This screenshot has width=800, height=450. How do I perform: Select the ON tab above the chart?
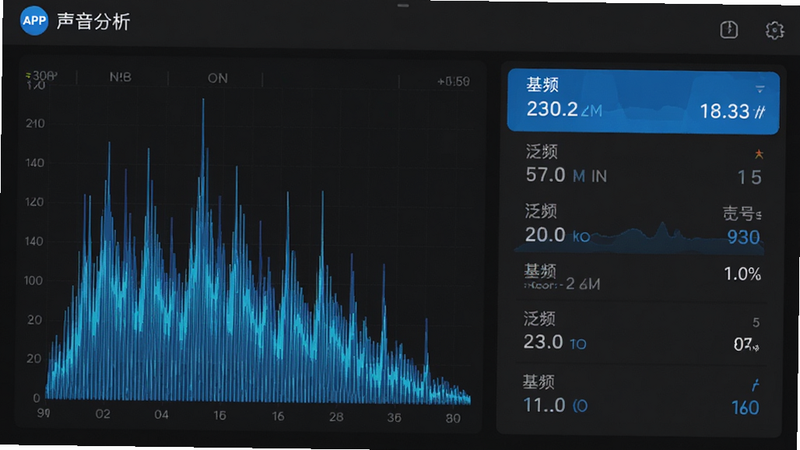(217, 79)
